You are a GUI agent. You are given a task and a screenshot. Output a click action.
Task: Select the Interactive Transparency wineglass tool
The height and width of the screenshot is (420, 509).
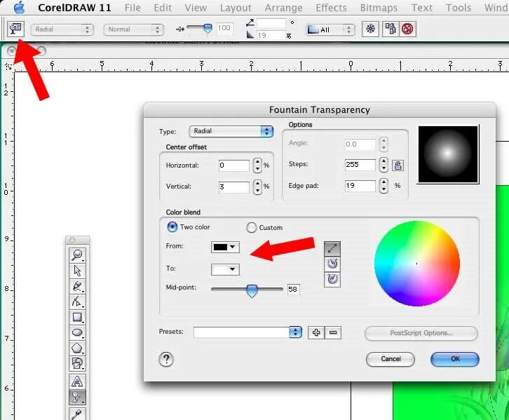[x=77, y=397]
